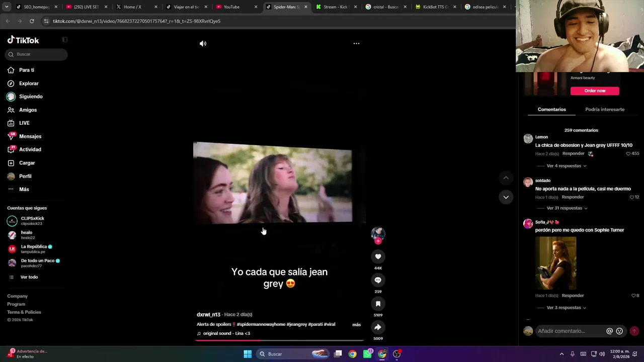
Task: Open the Terms & Policies footer link
Action: click(24, 312)
